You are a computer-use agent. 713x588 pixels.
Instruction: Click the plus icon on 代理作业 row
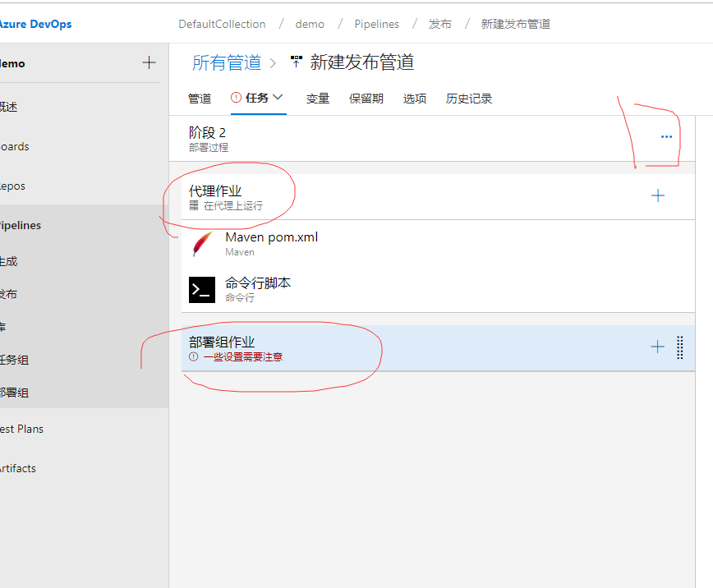(x=658, y=195)
